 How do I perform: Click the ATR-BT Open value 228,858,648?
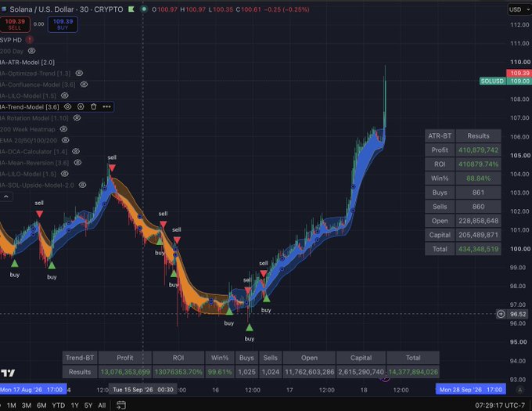pyautogui.click(x=478, y=221)
